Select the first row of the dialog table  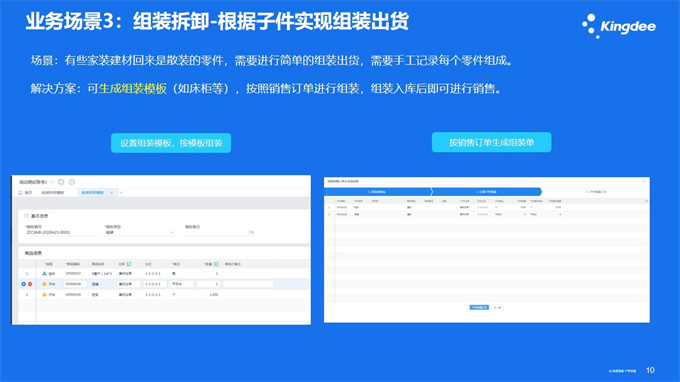[x=487, y=207]
